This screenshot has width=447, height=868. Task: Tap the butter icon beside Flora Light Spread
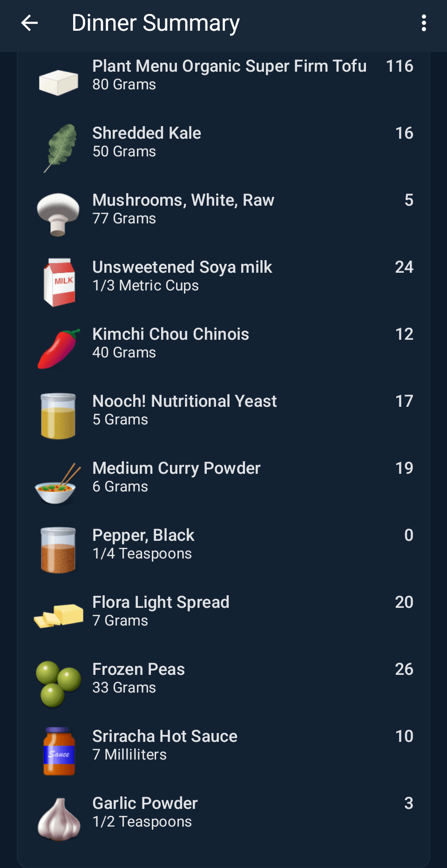point(59,615)
